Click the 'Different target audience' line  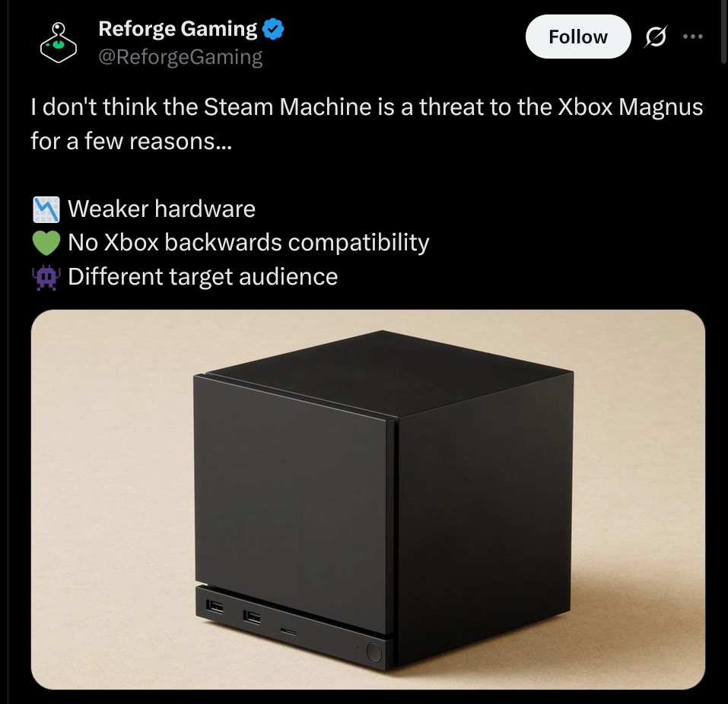pyautogui.click(x=203, y=277)
